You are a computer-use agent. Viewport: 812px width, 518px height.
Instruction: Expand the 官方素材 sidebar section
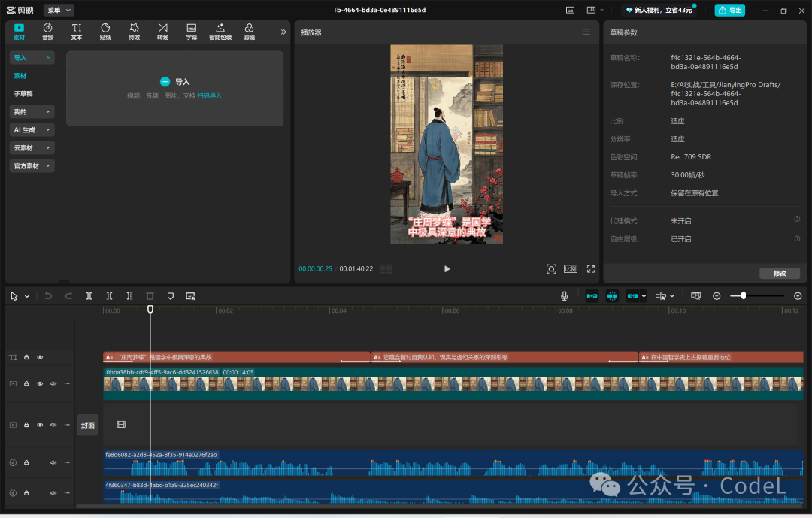(32, 166)
